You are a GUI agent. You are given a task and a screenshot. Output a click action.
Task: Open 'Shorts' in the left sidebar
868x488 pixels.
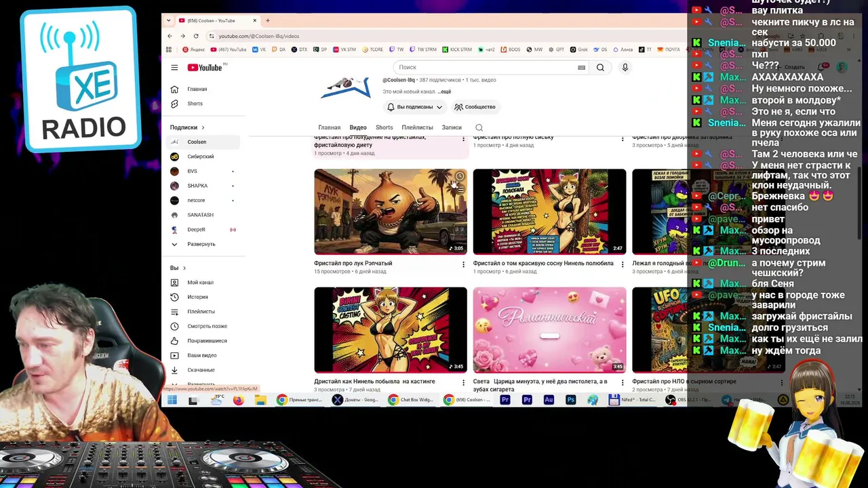pos(203,104)
